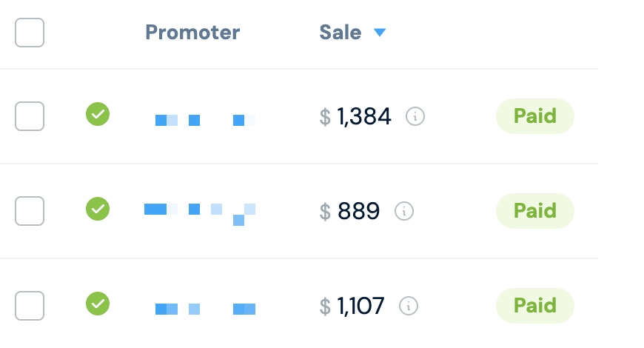Viewport: 644px width, 348px height.
Task: Open promoter name in the $1,384 row
Action: 204,120
